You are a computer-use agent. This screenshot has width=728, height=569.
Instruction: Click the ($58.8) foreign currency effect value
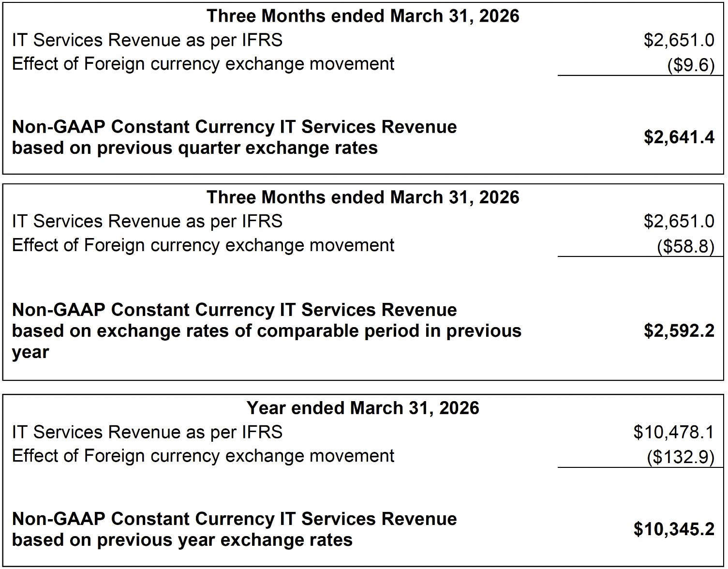point(685,246)
